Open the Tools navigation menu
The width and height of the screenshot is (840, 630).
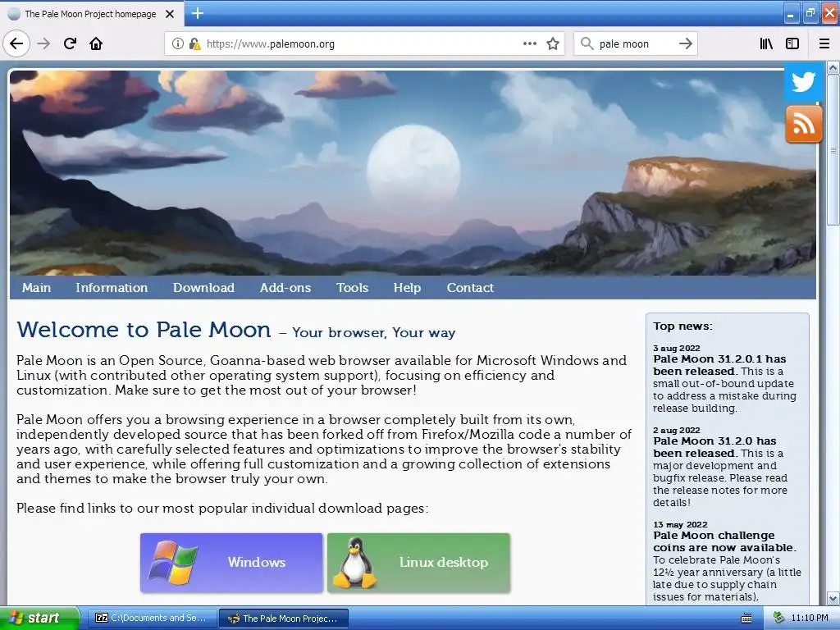coord(352,288)
